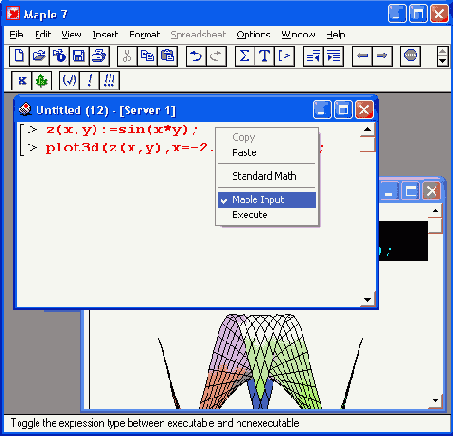Toggle Standard Math notation x icon
Image resolution: width=453 pixels, height=436 pixels.
(x=22, y=81)
